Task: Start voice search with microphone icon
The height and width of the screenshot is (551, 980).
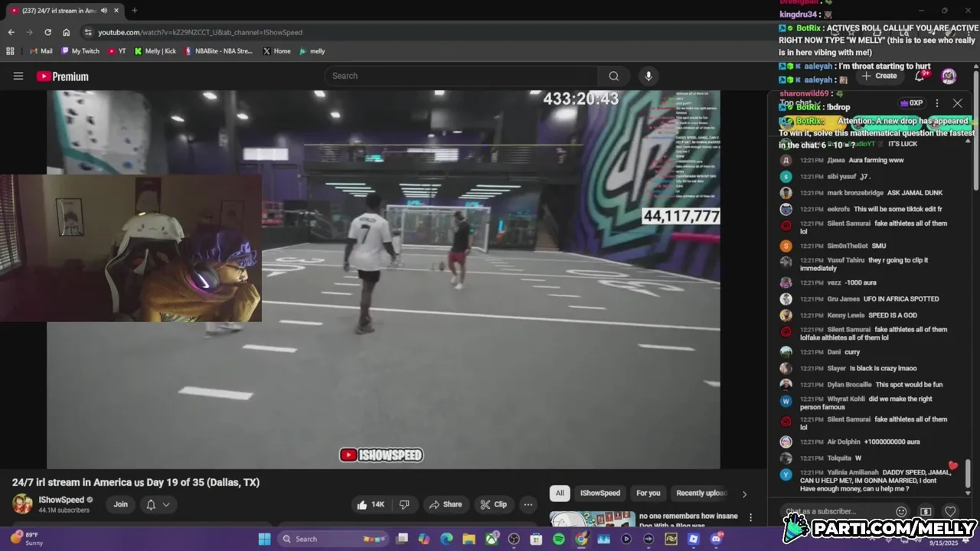Action: click(x=648, y=76)
